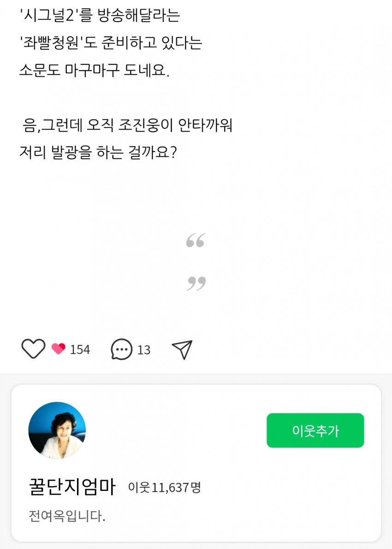
Task: Click the line '좌빨청원'도 준비하고 있다는
Action: pyautogui.click(x=111, y=43)
